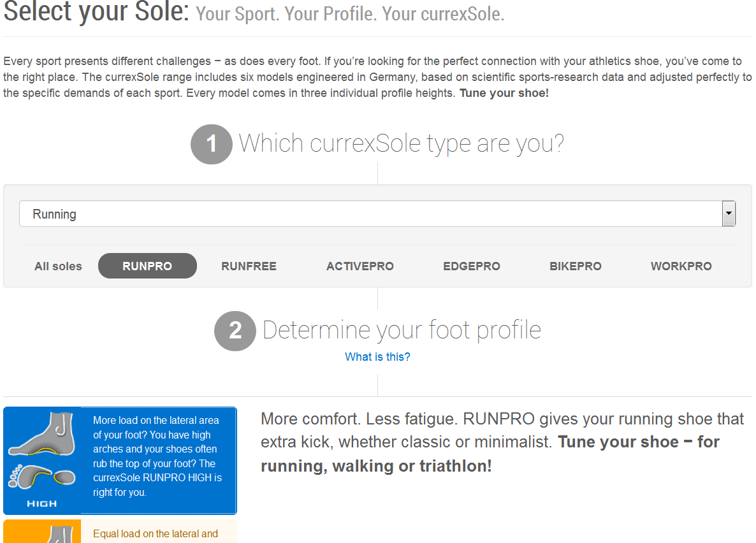Click the "More comfort. Less fatigue." RUNPRO description
The height and width of the screenshot is (543, 756).
(x=502, y=442)
